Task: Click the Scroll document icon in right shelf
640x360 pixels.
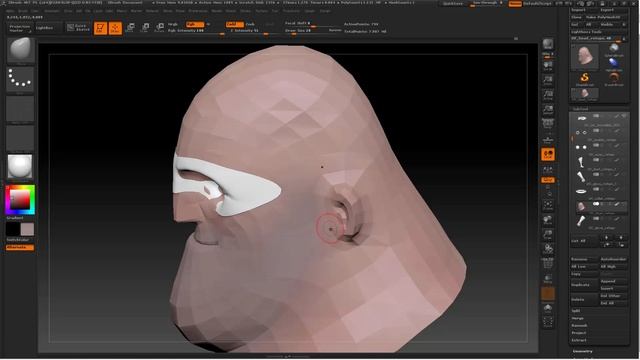Action: click(x=548, y=66)
